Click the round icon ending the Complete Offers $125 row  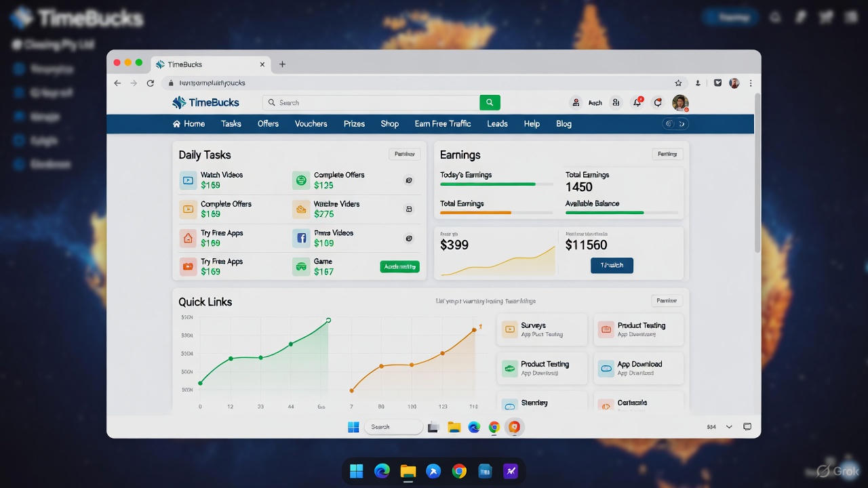click(408, 180)
